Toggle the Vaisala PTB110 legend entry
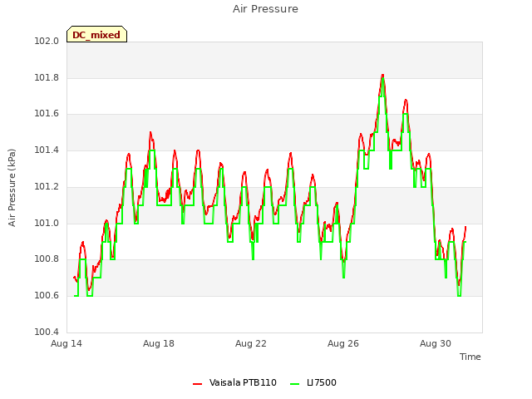Screen dimensions: 532x399 click(234, 382)
